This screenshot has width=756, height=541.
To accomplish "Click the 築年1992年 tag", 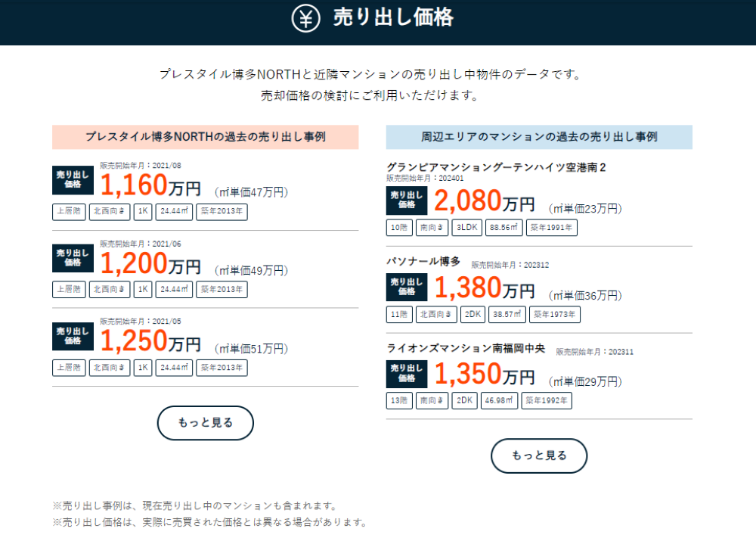I will (x=547, y=400).
